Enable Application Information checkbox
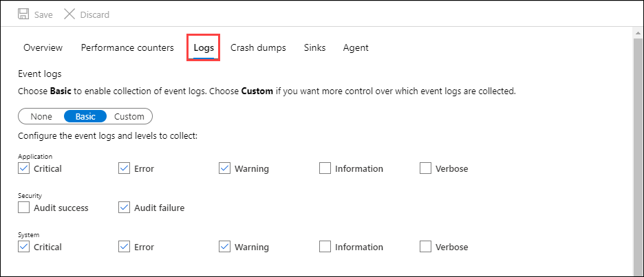 [325, 168]
